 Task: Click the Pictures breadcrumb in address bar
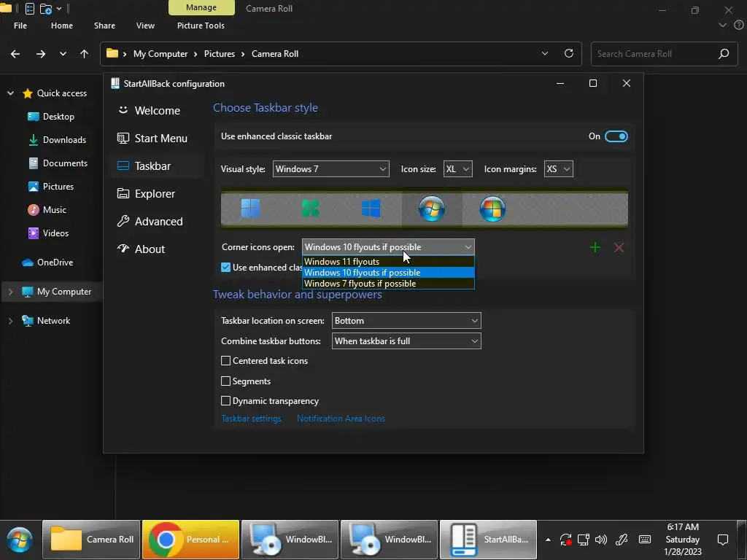pyautogui.click(x=219, y=54)
